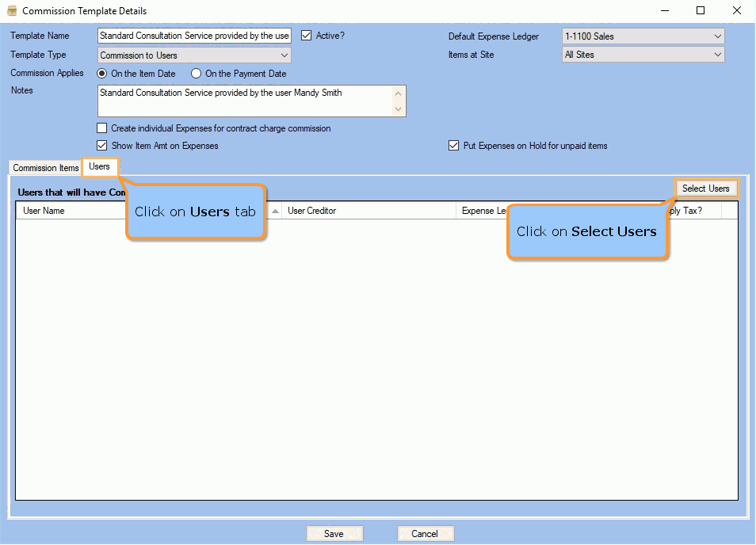Screen dimensions: 756x545
Task: Toggle the Active? checkbox
Action: coord(307,36)
